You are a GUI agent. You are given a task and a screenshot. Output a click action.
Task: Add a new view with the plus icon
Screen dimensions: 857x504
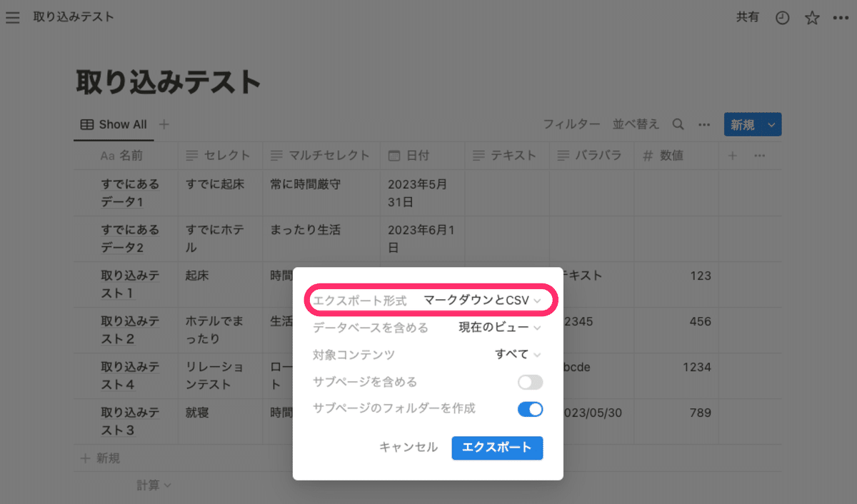(x=164, y=124)
